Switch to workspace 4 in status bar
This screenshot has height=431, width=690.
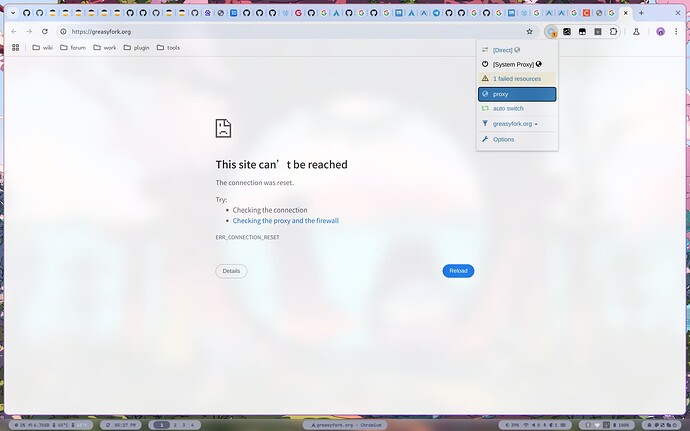(x=192, y=425)
